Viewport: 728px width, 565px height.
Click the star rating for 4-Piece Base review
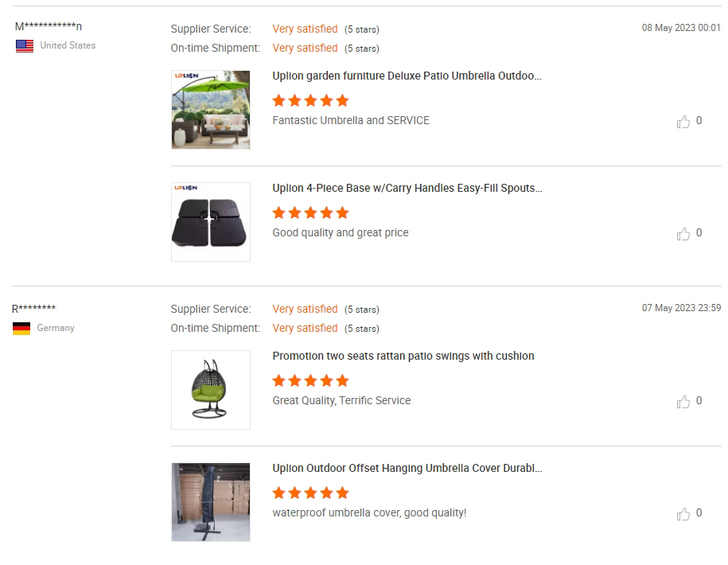tap(310, 212)
